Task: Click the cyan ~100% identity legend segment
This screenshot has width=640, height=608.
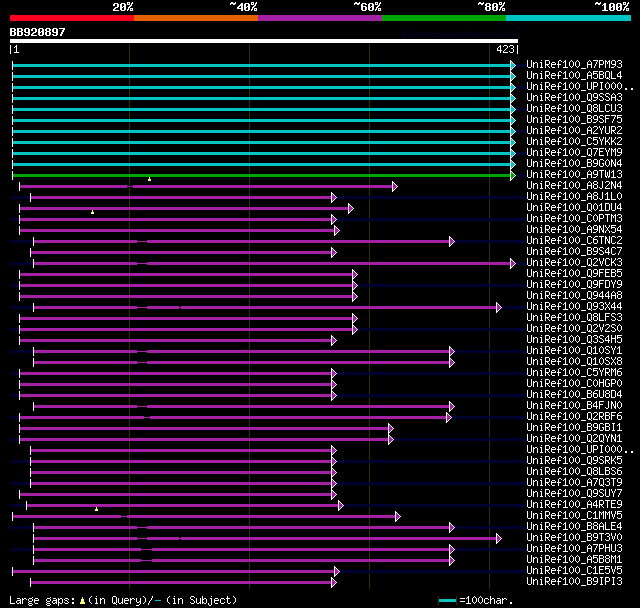Action: [x=569, y=18]
